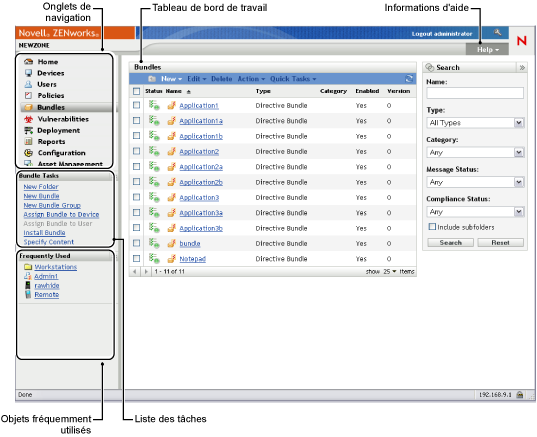Check the box for Application1b
Image resolution: width=537 pixels, height=437 pixels.
136,136
